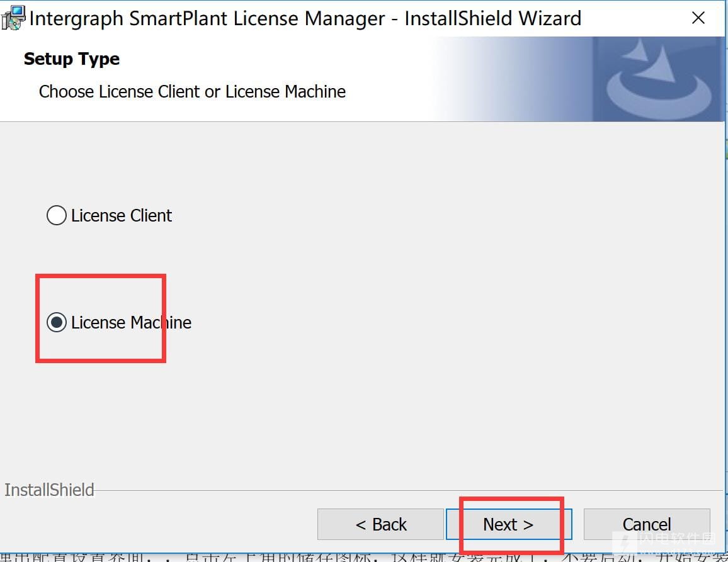Cancel the InstallShield wizard
Viewport: 728px width, 562px height.
(647, 524)
